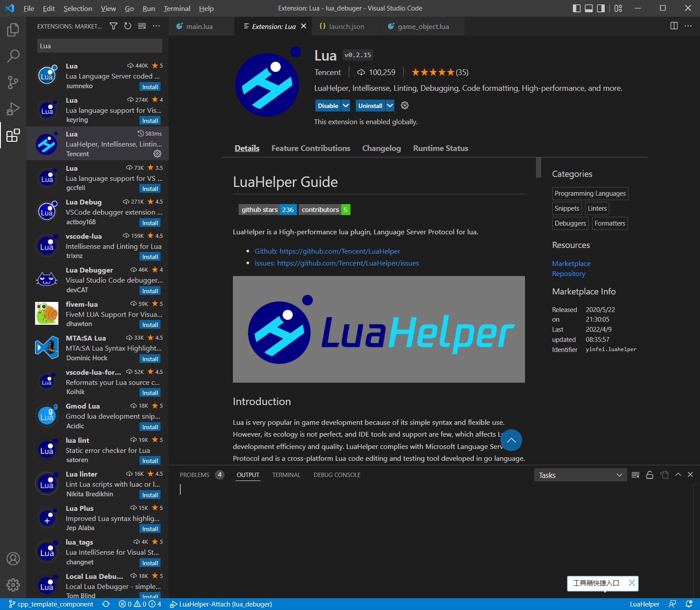Open the Manage gear in activity bar
Screen dimensions: 700x610
13,585
